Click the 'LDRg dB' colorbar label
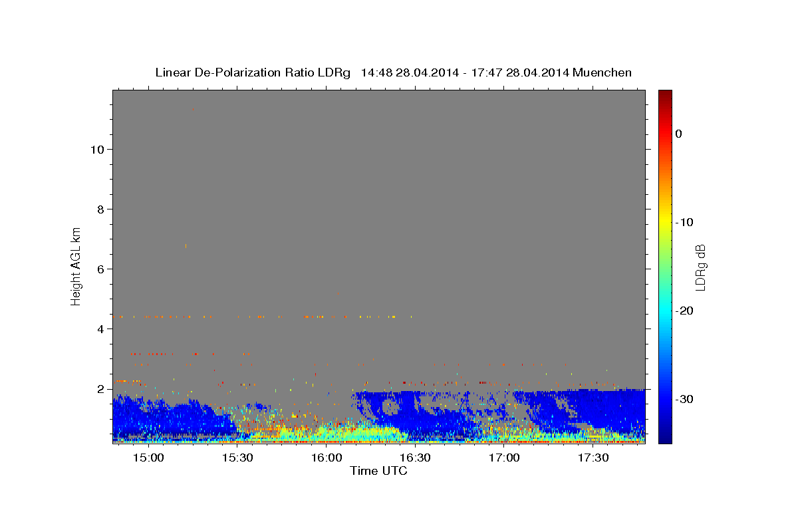 [x=700, y=267]
